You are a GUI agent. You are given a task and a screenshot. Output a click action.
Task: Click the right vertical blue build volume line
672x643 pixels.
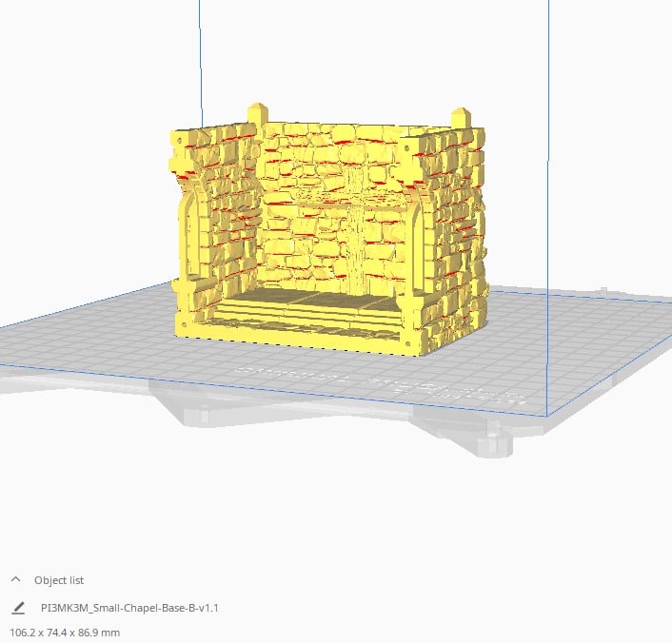click(549, 190)
